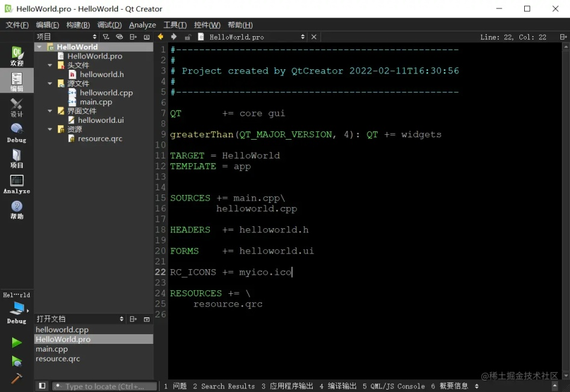Viewport: 570px width, 392px height.
Task: Switch to Design (设计) mode
Action: pyautogui.click(x=17, y=107)
